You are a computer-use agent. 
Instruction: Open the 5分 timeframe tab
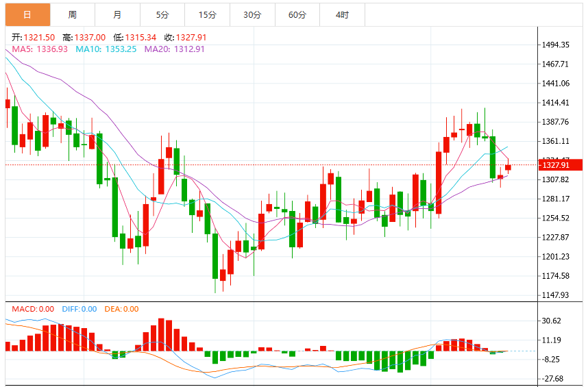(x=162, y=15)
